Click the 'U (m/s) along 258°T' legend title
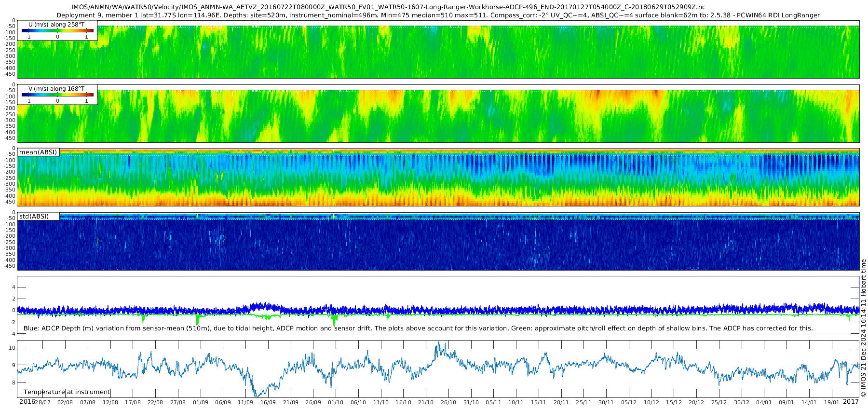This screenshot has height=410, width=868. pos(56,24)
